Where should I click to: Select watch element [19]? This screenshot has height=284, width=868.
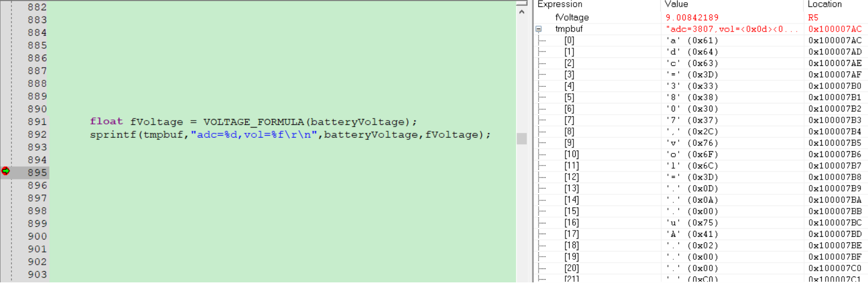pyautogui.click(x=571, y=257)
